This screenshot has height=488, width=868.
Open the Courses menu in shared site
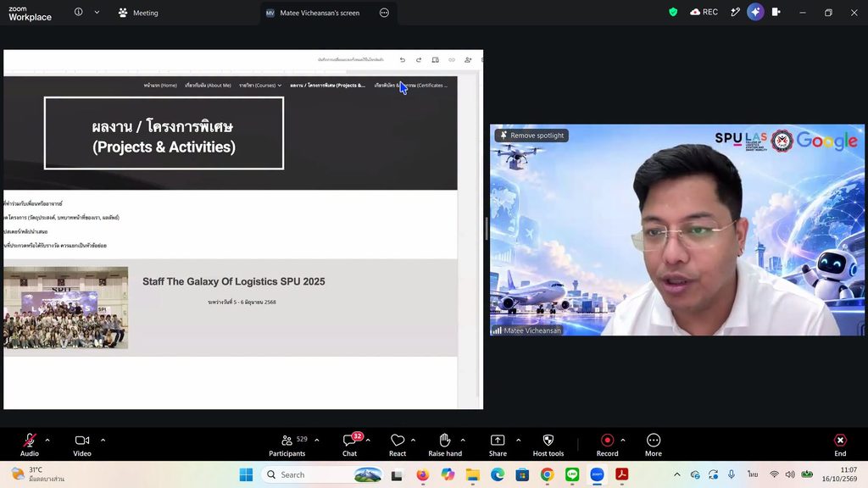pyautogui.click(x=260, y=86)
